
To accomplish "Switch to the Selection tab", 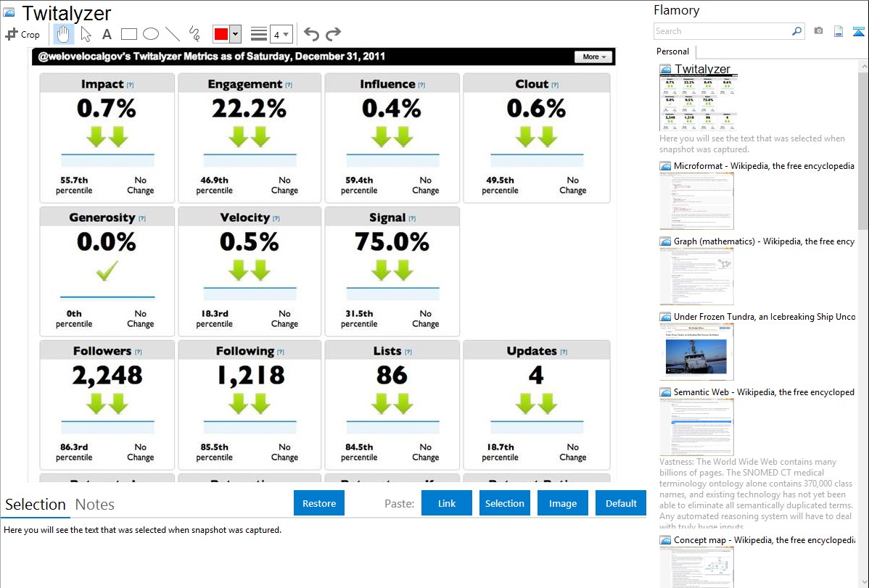I will pyautogui.click(x=36, y=505).
